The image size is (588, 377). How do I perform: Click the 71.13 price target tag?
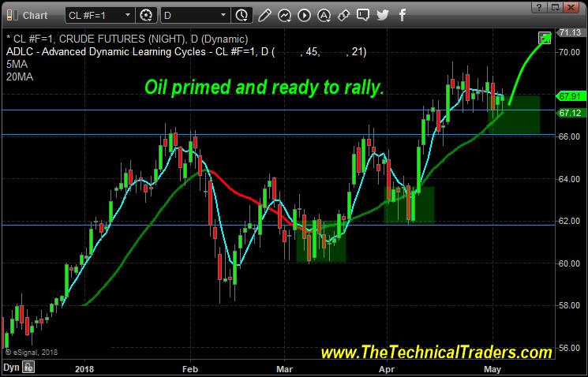[571, 32]
